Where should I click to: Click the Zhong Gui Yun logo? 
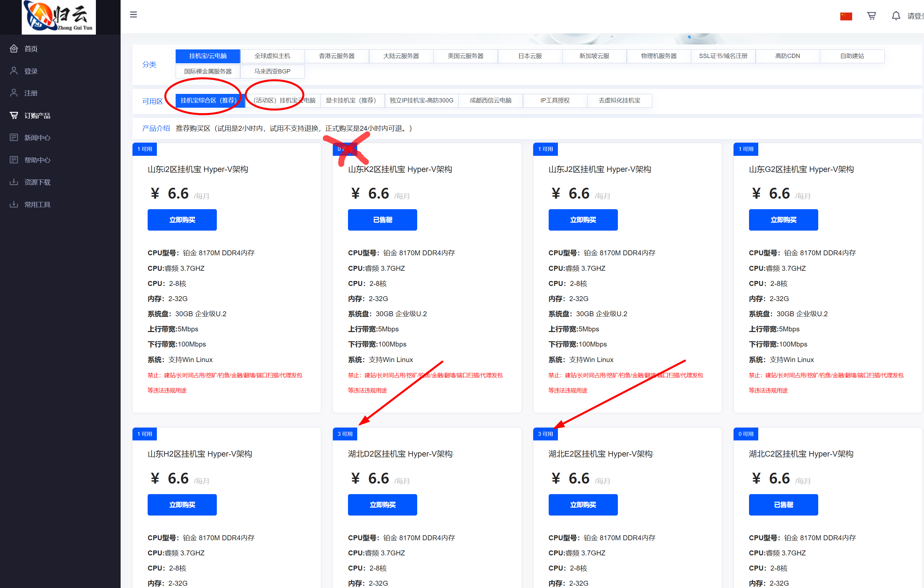(59, 17)
